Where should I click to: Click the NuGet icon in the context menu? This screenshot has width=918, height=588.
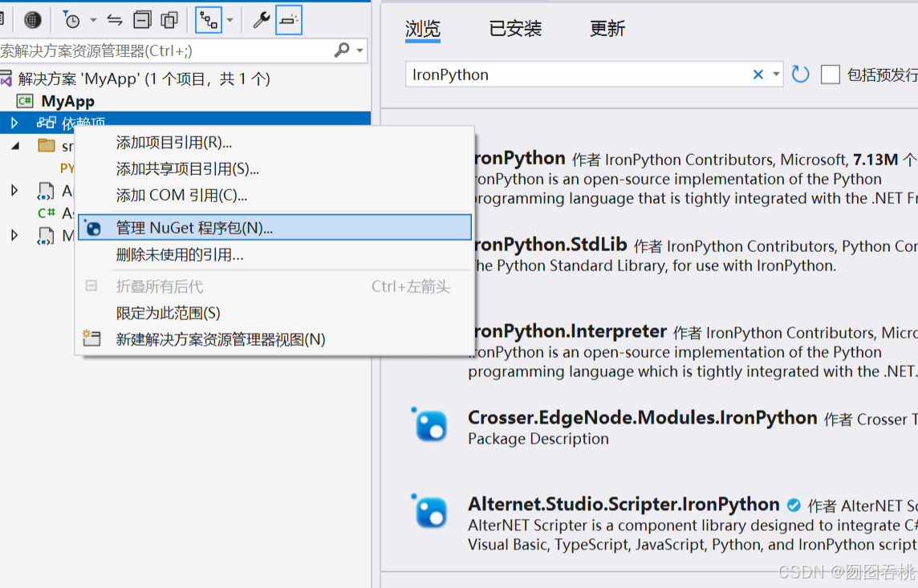(x=92, y=228)
